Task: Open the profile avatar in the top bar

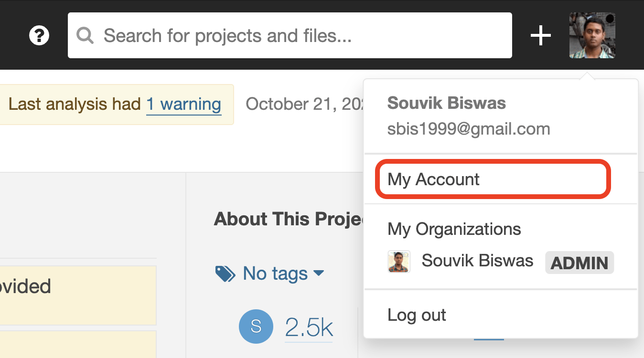Action: coord(592,35)
